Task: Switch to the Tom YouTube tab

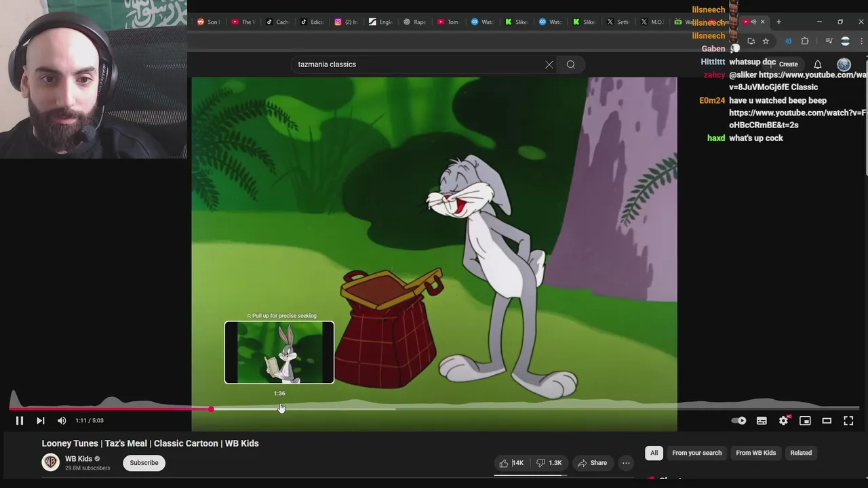Action: 448,22
